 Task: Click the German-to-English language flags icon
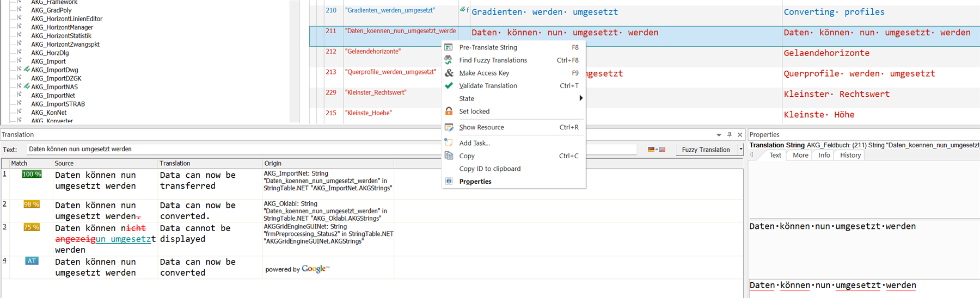point(656,150)
